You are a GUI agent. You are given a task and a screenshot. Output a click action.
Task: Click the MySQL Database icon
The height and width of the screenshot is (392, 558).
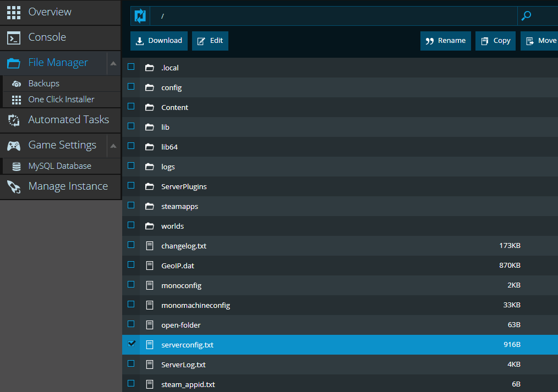tap(17, 167)
